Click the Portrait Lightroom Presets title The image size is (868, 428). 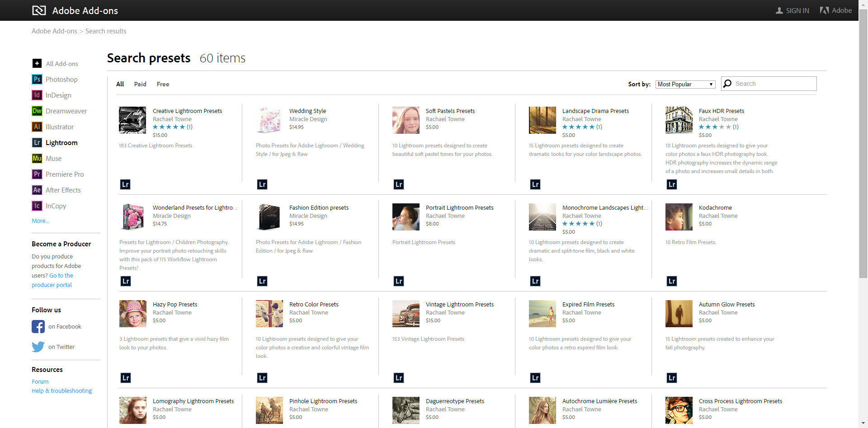tap(459, 208)
